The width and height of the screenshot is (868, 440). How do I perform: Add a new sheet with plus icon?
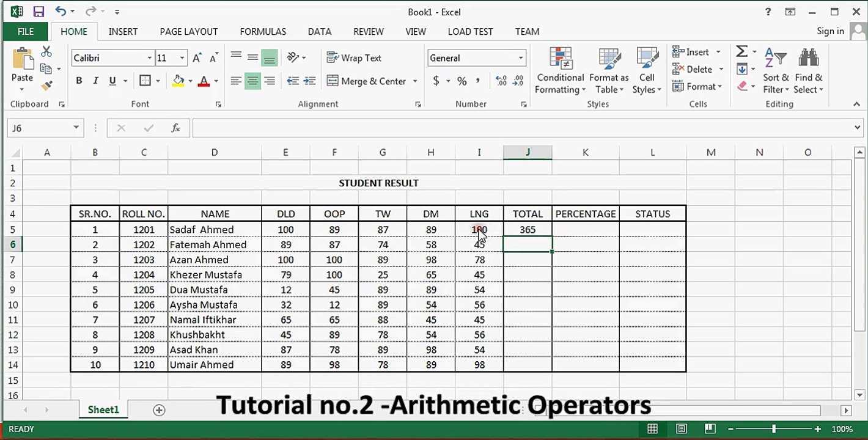tap(159, 410)
